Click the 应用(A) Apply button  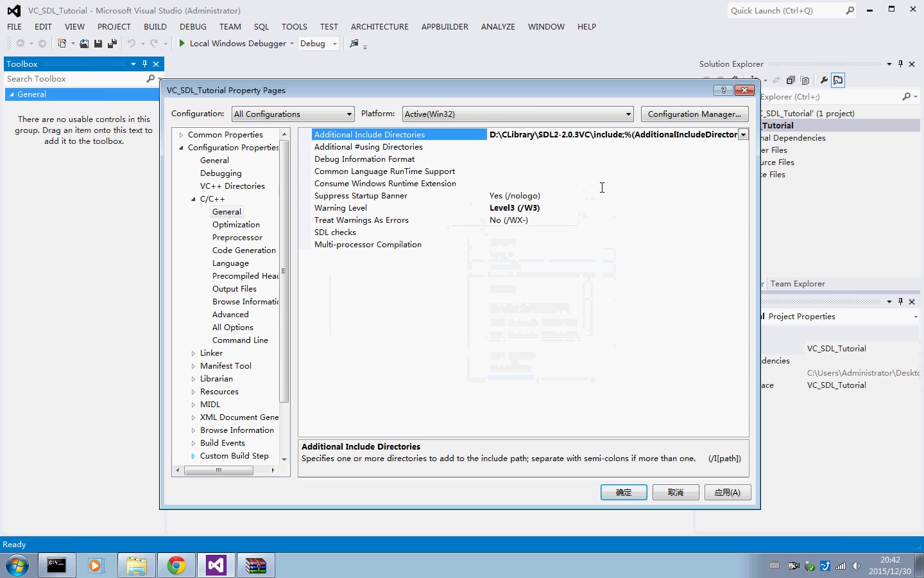(x=728, y=492)
